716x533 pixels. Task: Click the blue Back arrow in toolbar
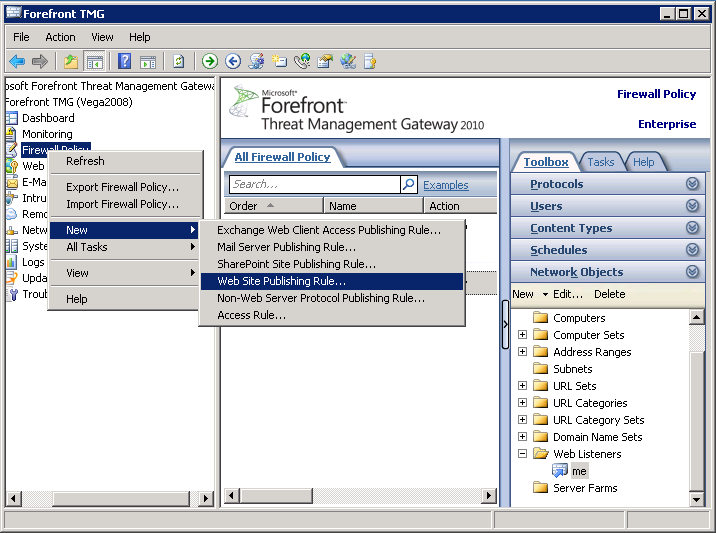click(x=17, y=61)
